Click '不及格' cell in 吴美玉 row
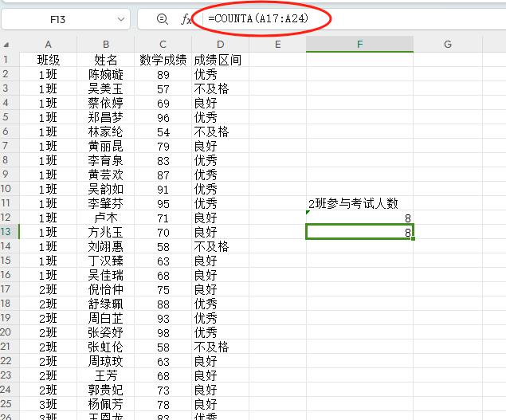Viewport: 506px width, 420px height. pyautogui.click(x=221, y=88)
